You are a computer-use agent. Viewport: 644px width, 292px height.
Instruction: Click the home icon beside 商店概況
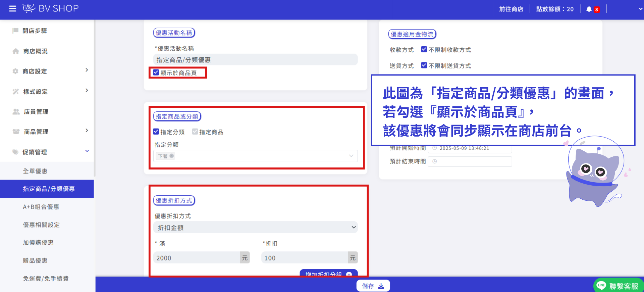pyautogui.click(x=16, y=51)
